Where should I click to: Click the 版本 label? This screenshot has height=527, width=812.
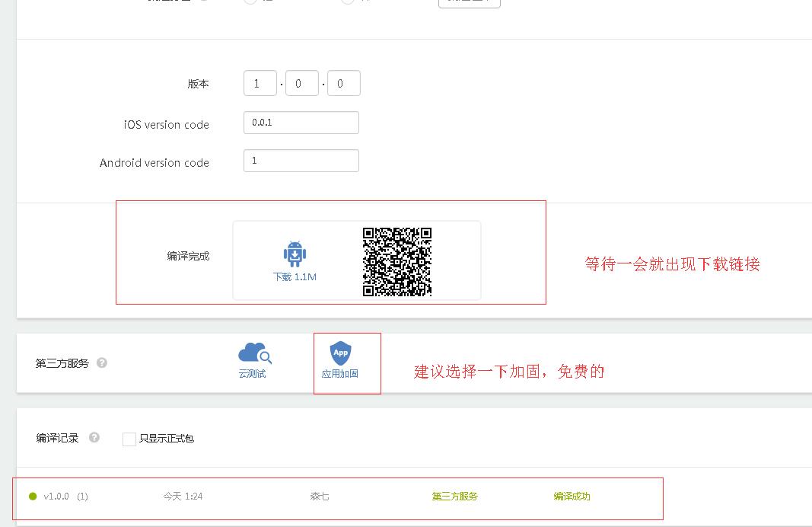(199, 84)
